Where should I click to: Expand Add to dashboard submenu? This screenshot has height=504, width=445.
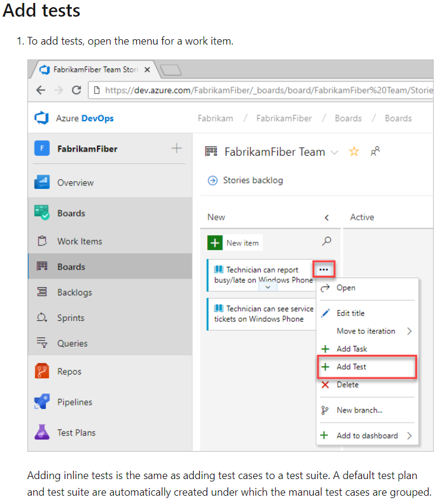(367, 436)
